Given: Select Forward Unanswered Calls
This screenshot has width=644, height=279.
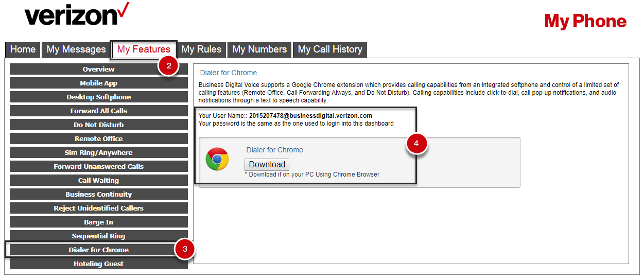Looking at the screenshot, I should [99, 166].
